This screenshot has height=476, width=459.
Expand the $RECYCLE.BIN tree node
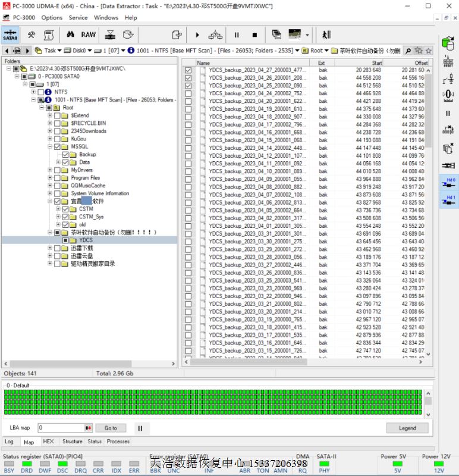point(50,123)
